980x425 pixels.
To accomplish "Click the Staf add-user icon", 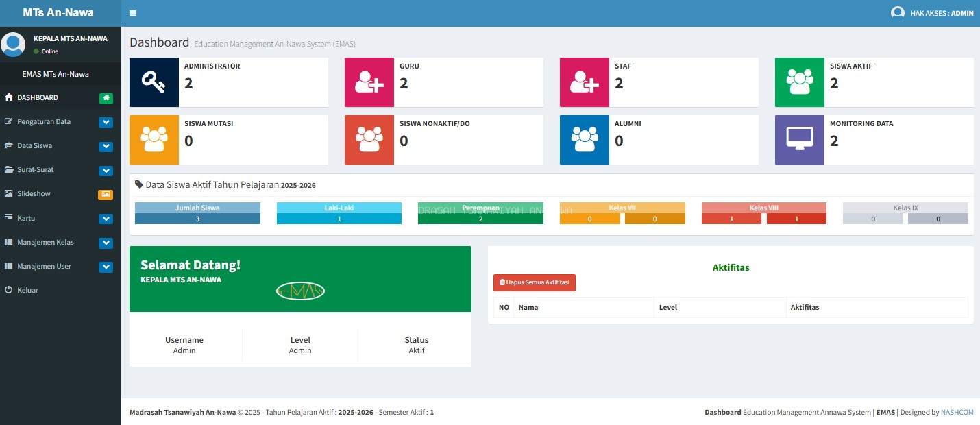I will (584, 82).
